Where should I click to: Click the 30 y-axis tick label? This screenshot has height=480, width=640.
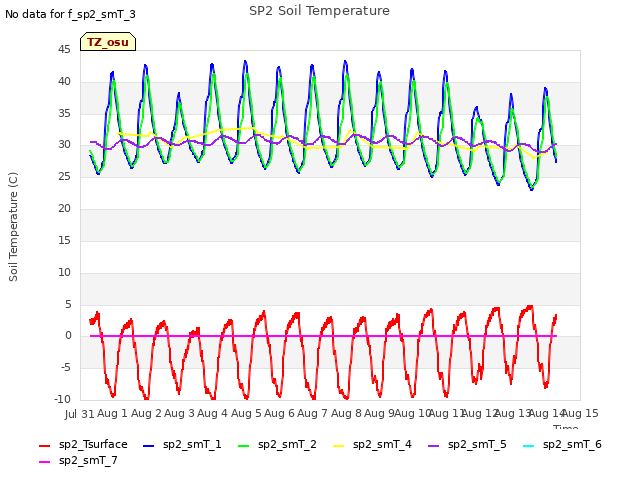click(x=64, y=145)
